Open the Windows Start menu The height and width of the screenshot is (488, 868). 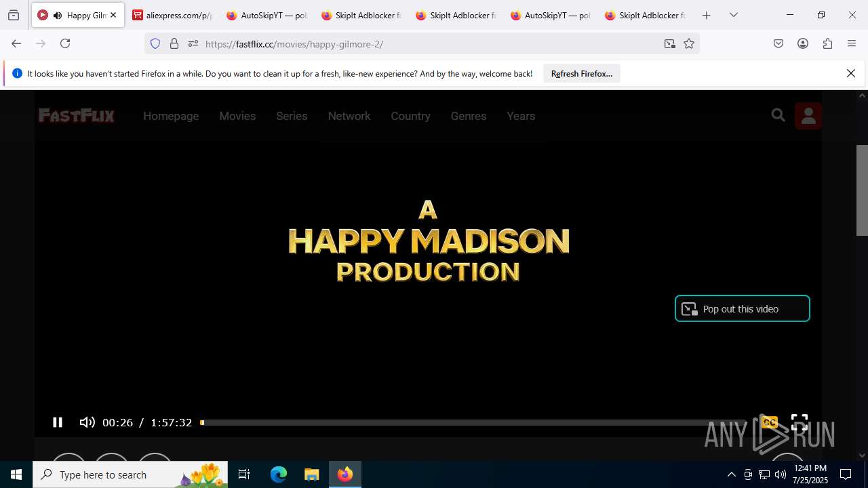[16, 474]
